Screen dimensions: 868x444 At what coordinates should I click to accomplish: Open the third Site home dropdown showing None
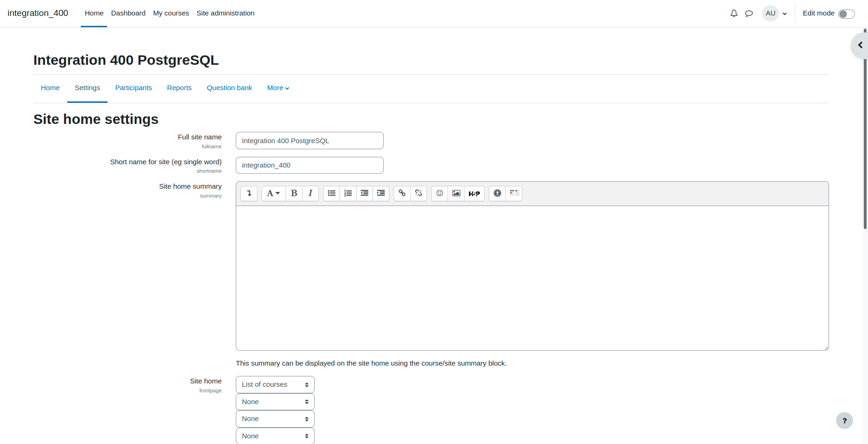point(275,419)
